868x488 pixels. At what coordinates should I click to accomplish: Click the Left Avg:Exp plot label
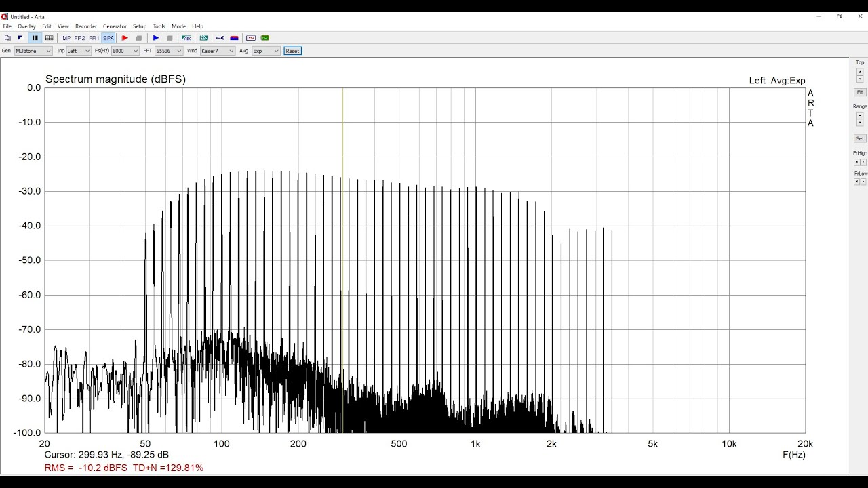point(777,81)
